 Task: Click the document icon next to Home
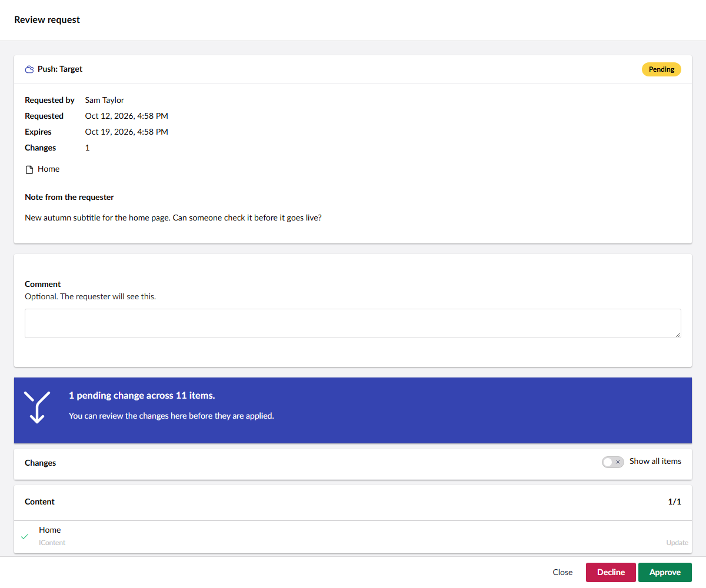click(x=29, y=169)
